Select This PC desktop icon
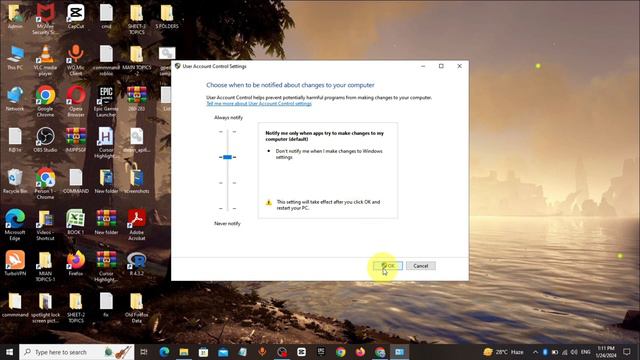 15,58
